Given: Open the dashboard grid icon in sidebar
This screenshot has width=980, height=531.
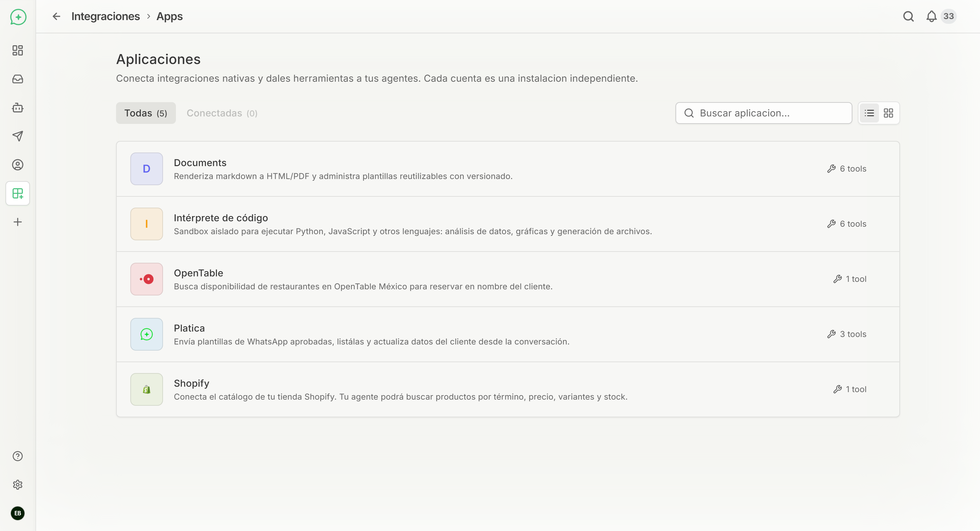Looking at the screenshot, I should pyautogui.click(x=17, y=50).
